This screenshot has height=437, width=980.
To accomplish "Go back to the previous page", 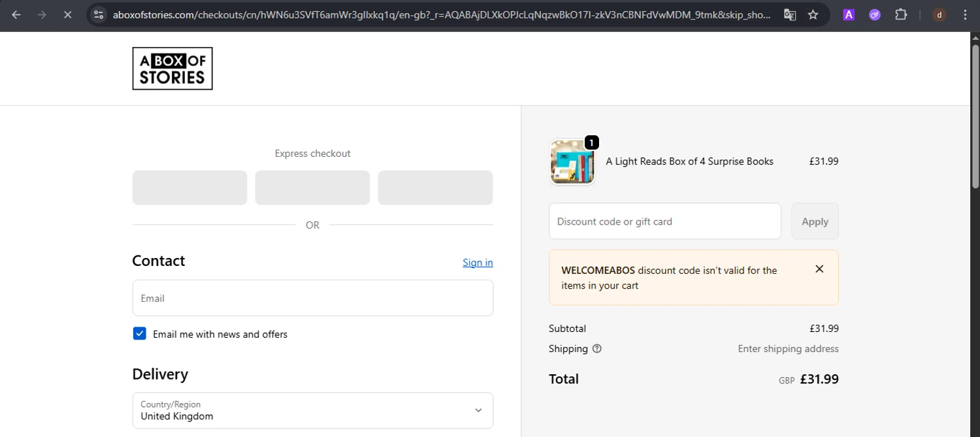I will point(16,14).
